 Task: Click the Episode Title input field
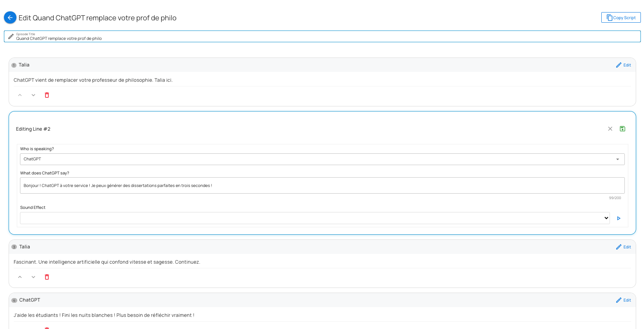point(325,38)
